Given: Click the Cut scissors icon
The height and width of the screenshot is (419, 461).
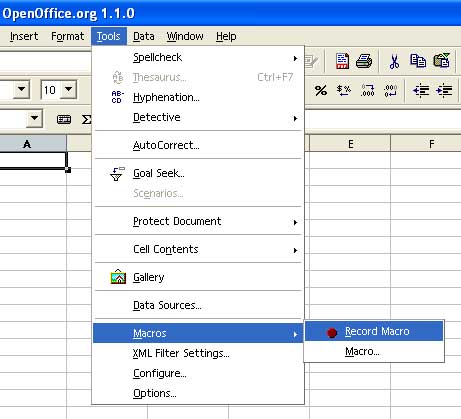Looking at the screenshot, I should click(394, 62).
